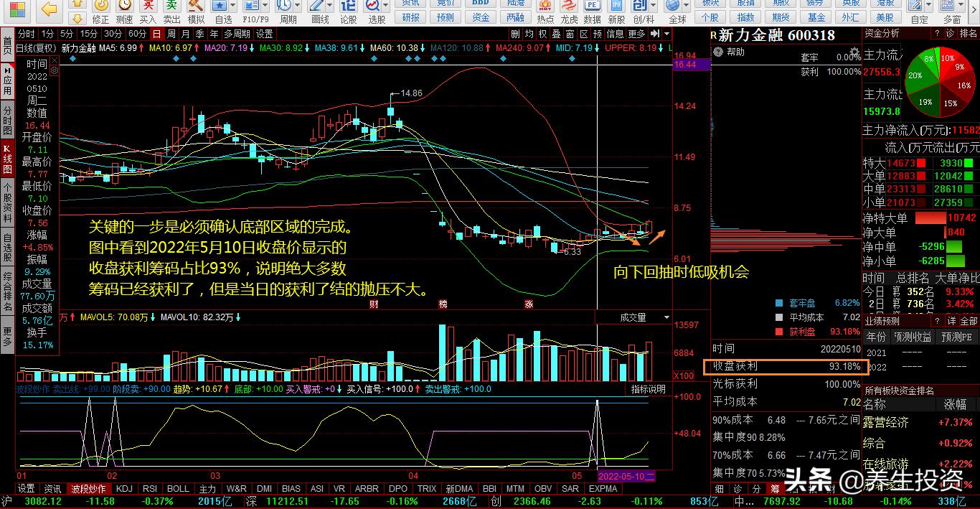This screenshot has height=509, width=980.
Task: Select the 筹 chip distribution tab at bottom right
Action: click(775, 488)
